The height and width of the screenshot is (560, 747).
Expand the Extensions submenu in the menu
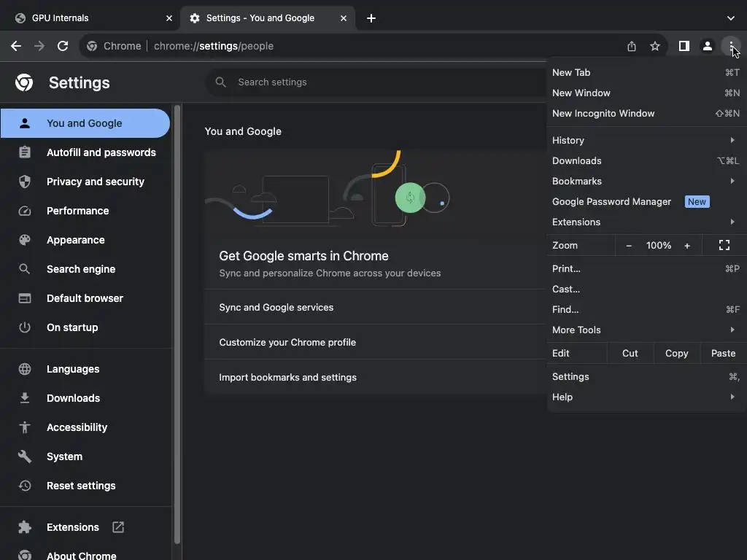pos(646,222)
